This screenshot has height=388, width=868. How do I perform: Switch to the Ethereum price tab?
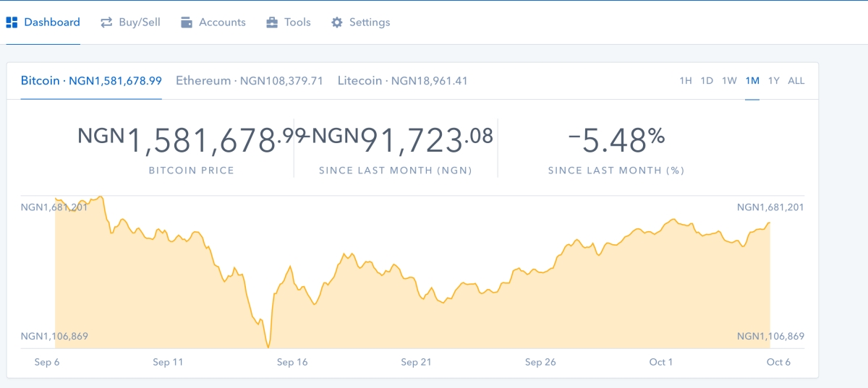pyautogui.click(x=250, y=80)
